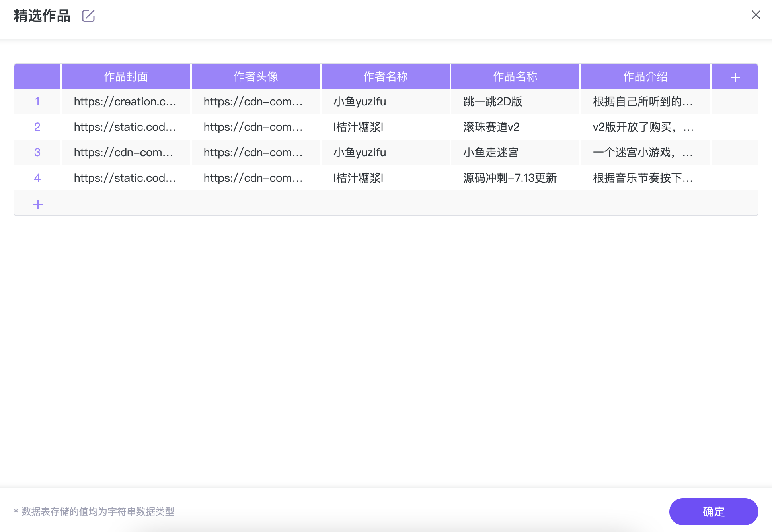This screenshot has height=532, width=772.
Task: Edit the 源码冲刺-7.13更新 cell
Action: click(515, 178)
